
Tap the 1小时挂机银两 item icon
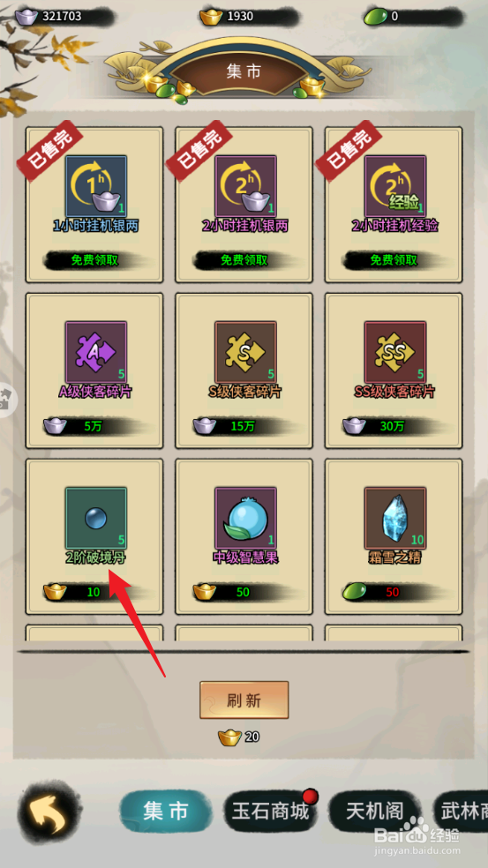pos(96,186)
